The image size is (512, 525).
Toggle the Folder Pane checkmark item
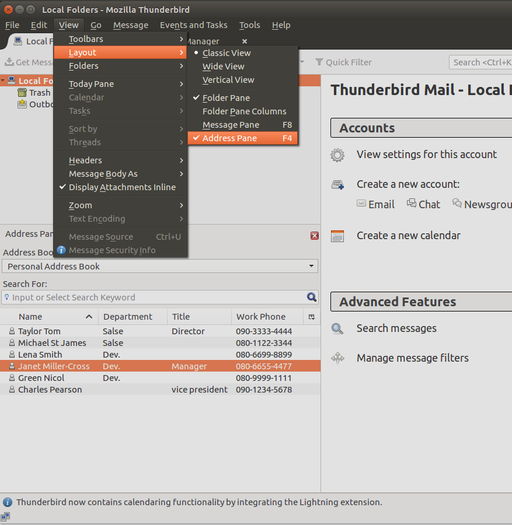click(x=243, y=98)
